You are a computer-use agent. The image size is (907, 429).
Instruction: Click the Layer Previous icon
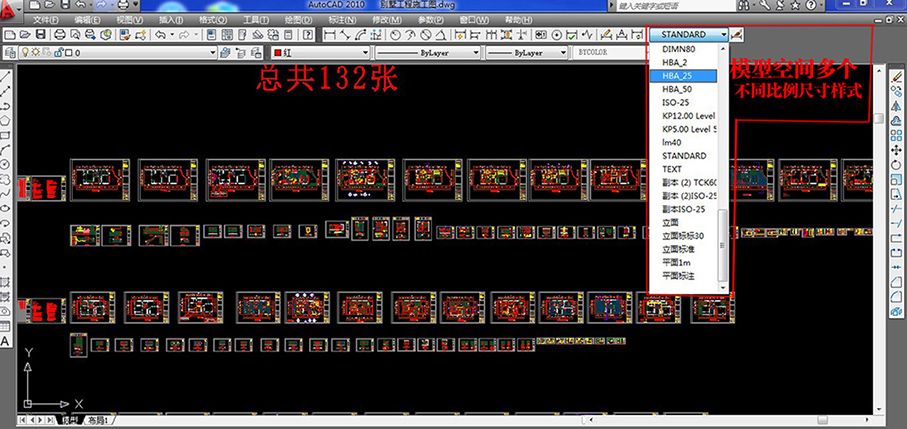click(x=239, y=53)
